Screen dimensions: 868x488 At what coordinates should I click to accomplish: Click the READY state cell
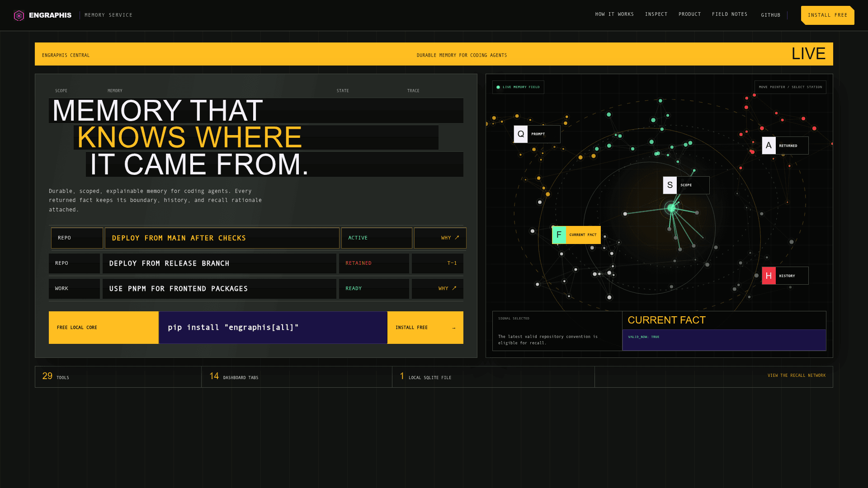374,289
